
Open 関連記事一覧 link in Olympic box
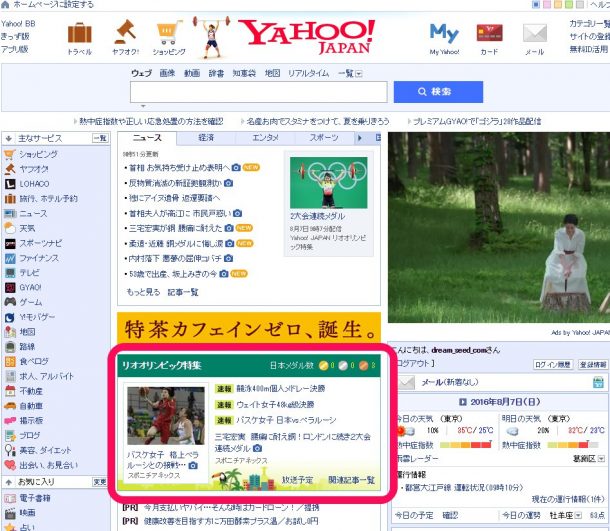(352, 480)
